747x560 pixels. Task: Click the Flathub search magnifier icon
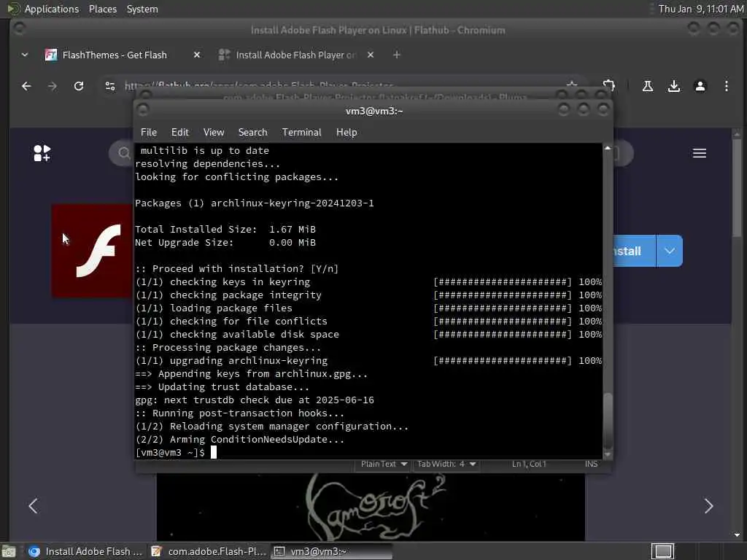click(x=124, y=153)
